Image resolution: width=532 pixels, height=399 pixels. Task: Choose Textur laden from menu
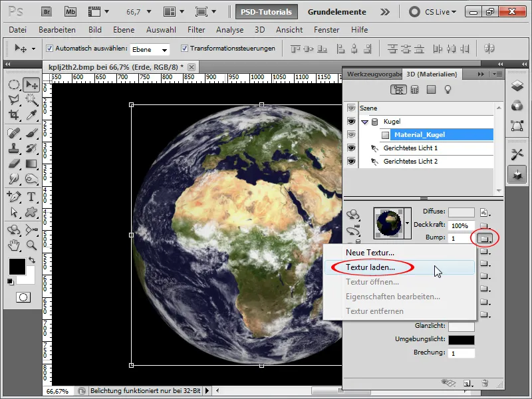[400, 267]
